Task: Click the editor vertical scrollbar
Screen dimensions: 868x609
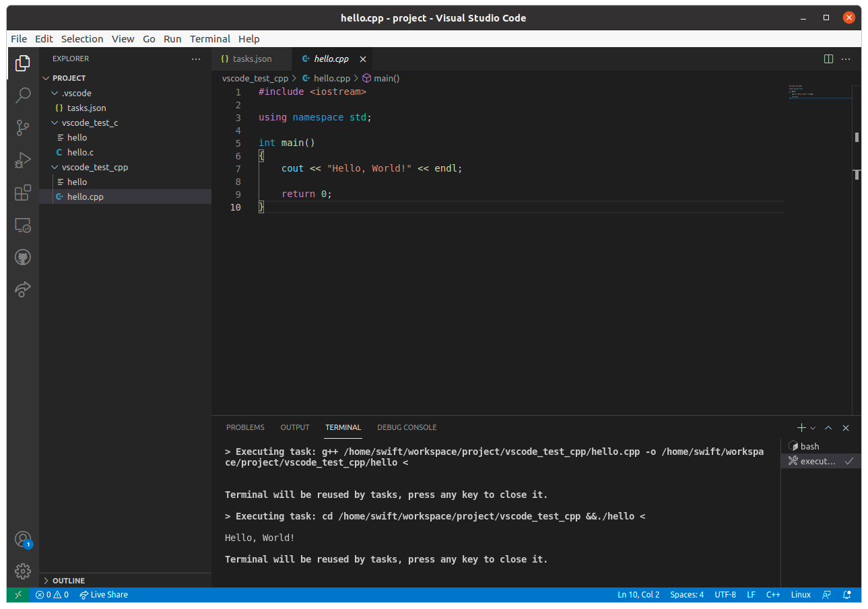Action: 857,250
